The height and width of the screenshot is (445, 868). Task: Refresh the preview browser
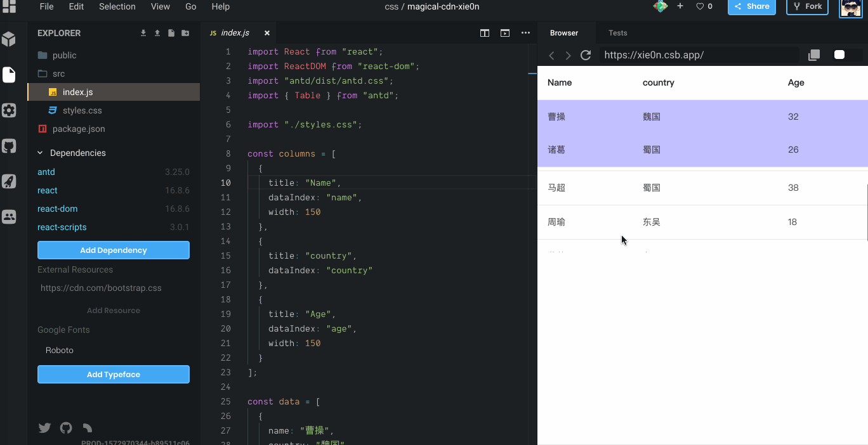(x=586, y=55)
